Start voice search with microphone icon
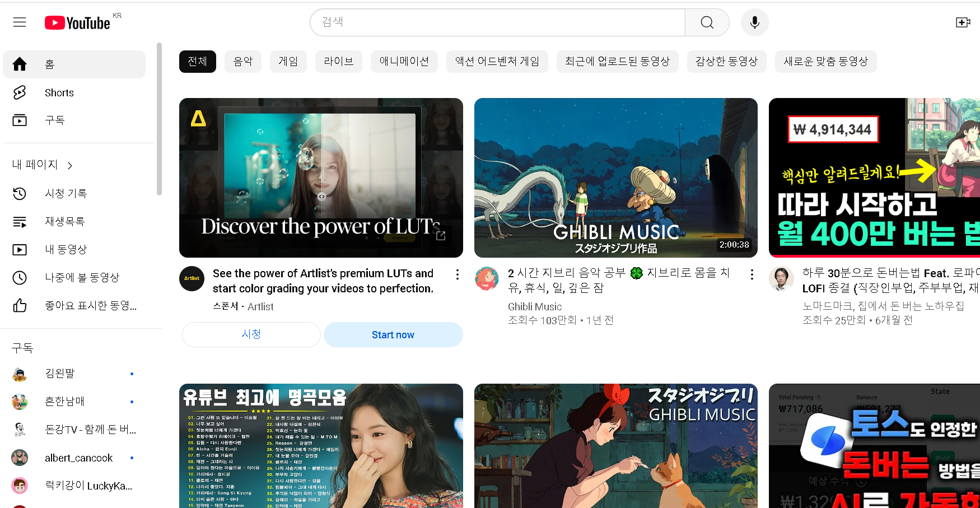 click(x=755, y=22)
